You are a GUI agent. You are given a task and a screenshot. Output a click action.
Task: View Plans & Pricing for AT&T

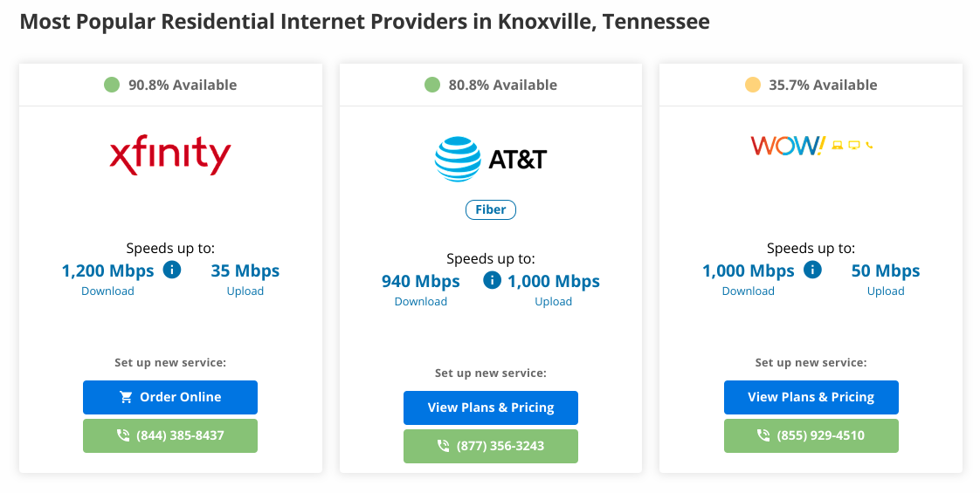click(491, 408)
